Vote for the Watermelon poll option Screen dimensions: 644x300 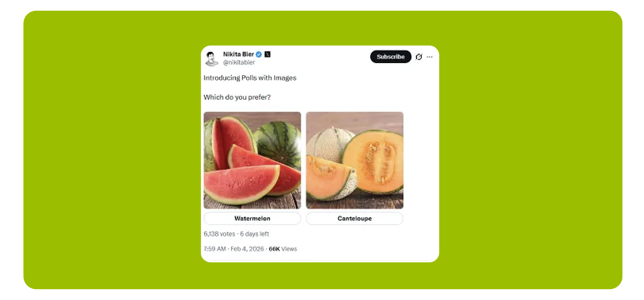(252, 218)
